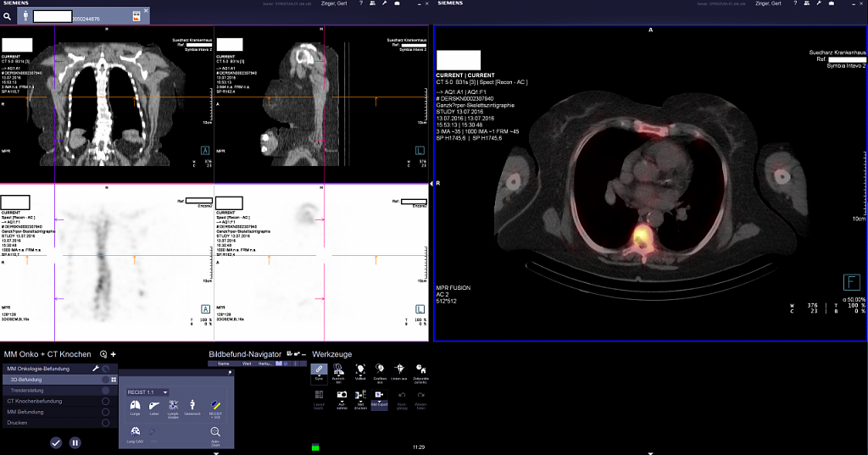868x455 pixels.
Task: Toggle the MM Befundung step circle
Action: click(106, 412)
